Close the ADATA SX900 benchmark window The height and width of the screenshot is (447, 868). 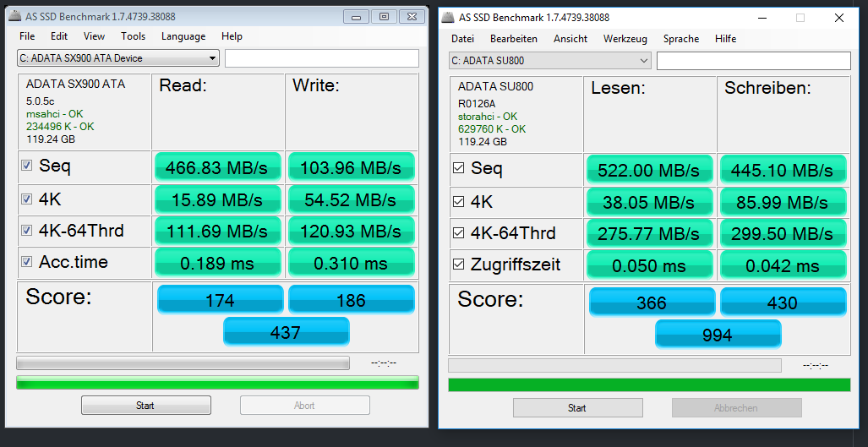pyautogui.click(x=411, y=16)
